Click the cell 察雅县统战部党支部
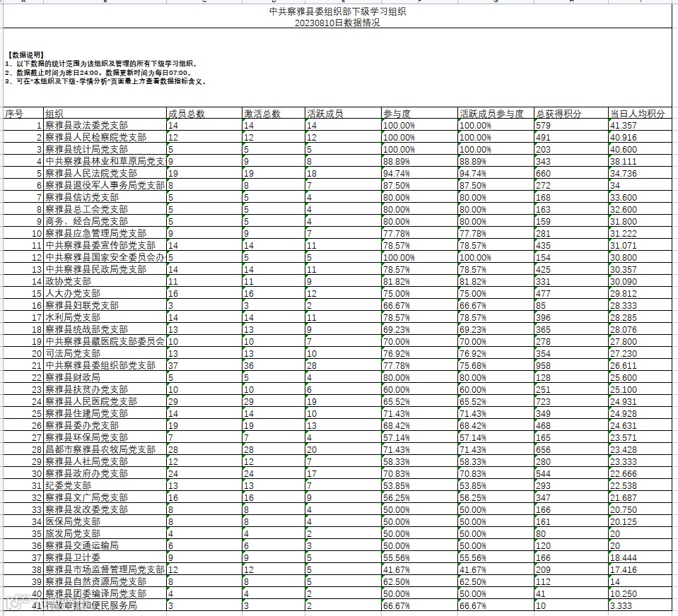This screenshot has width=678, height=616. [x=105, y=330]
